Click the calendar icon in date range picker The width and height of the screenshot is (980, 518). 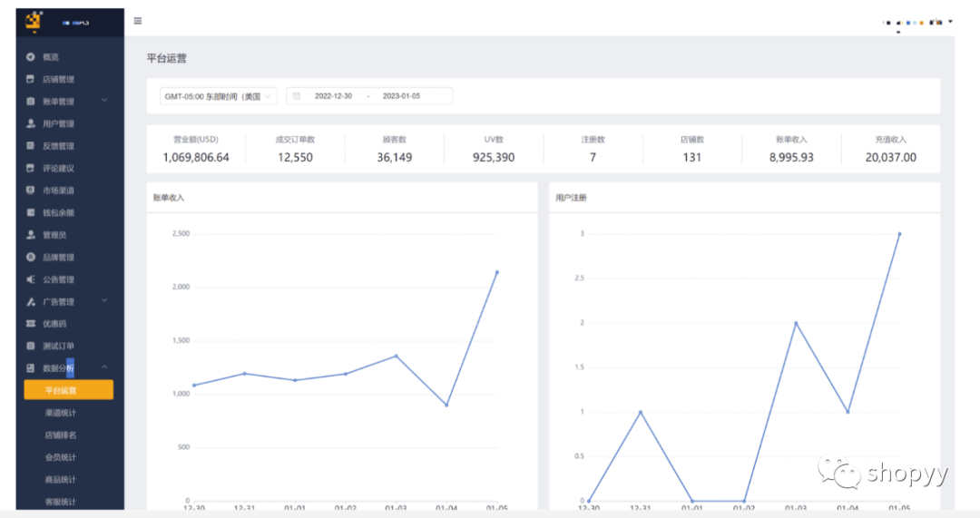coord(297,96)
